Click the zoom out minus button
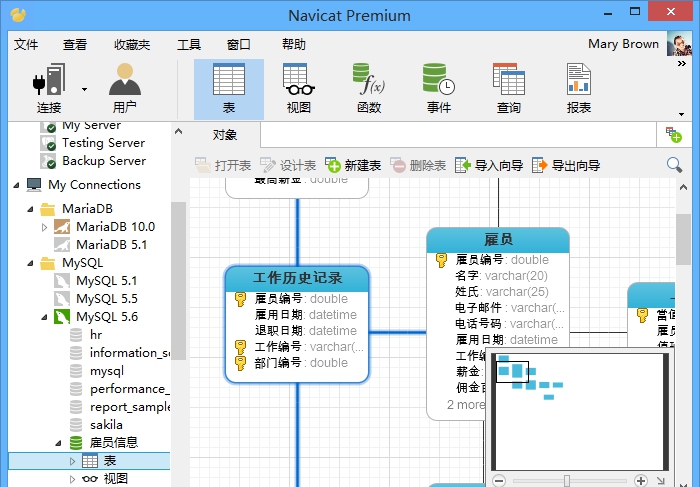 pyautogui.click(x=499, y=481)
